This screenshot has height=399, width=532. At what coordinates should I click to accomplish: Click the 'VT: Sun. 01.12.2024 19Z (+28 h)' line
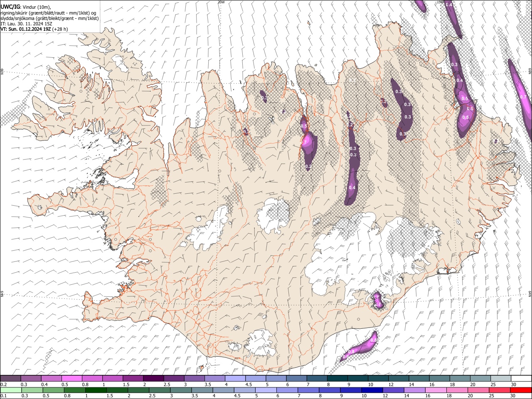34,29
